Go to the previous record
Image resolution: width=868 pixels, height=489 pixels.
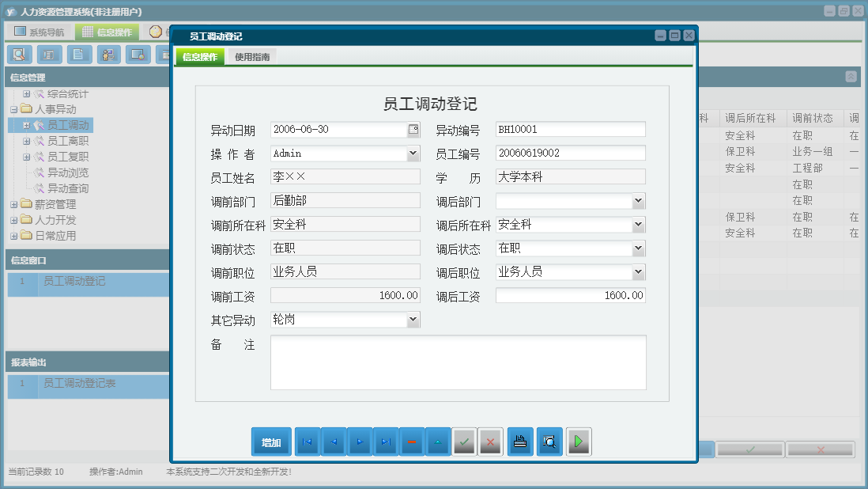334,442
